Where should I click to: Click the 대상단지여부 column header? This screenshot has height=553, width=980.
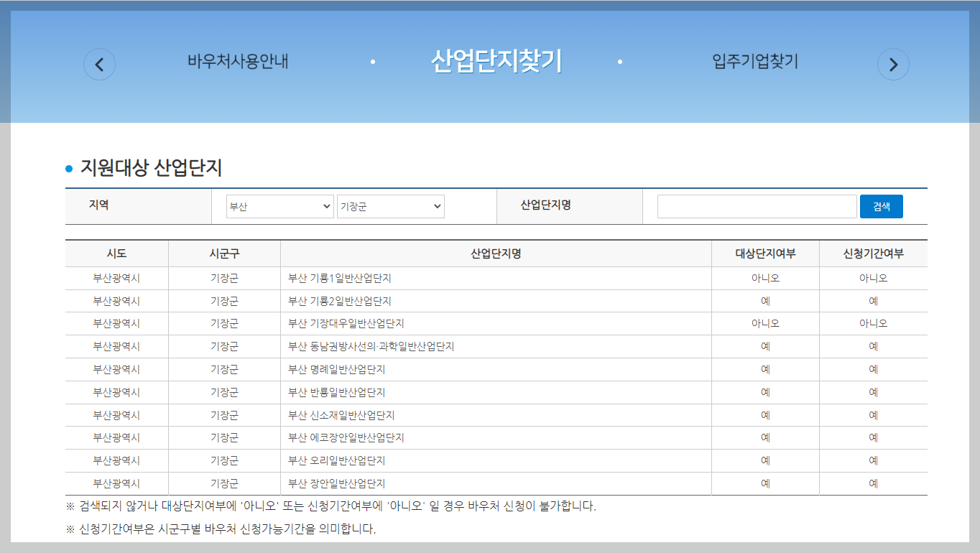point(764,253)
